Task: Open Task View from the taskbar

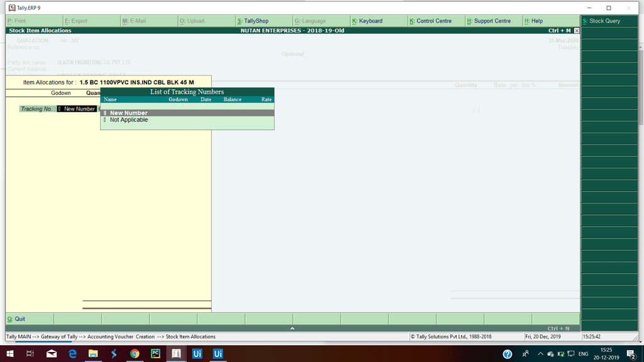Action: point(30,353)
